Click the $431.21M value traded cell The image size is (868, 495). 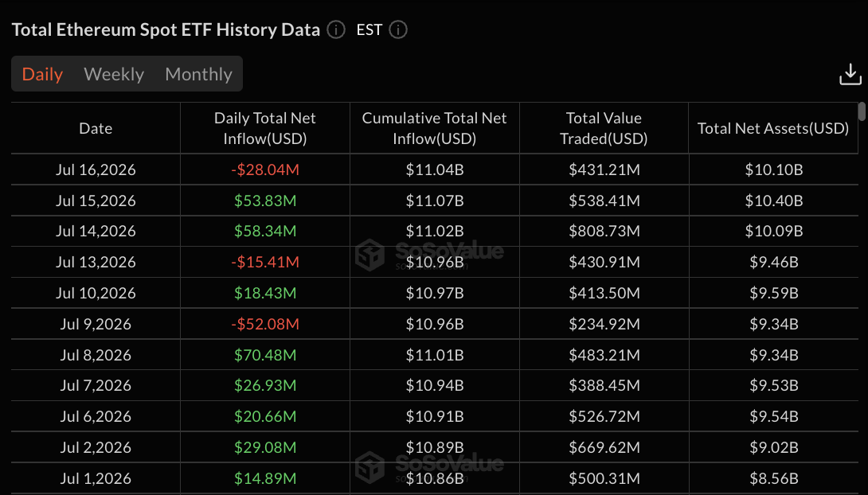pos(604,170)
